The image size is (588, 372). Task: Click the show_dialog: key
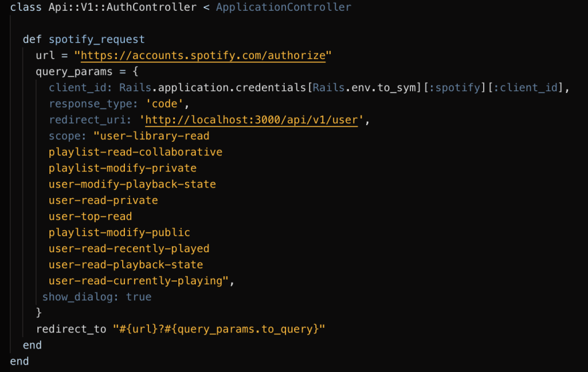80,297
